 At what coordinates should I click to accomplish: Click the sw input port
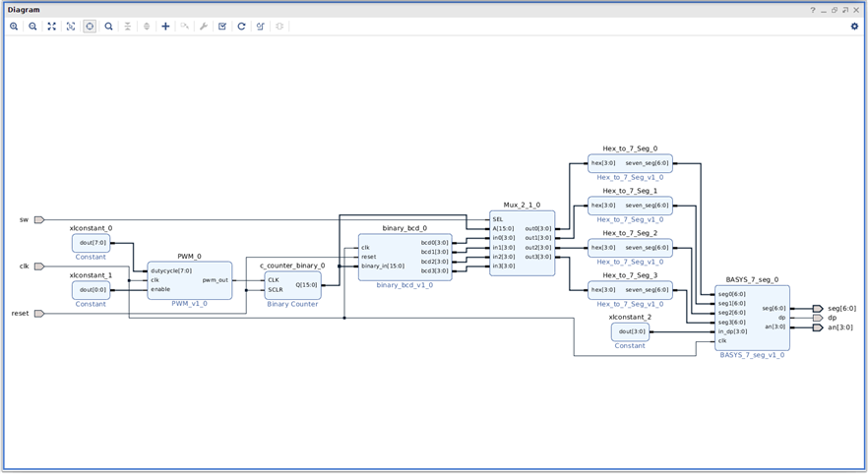coord(39,219)
